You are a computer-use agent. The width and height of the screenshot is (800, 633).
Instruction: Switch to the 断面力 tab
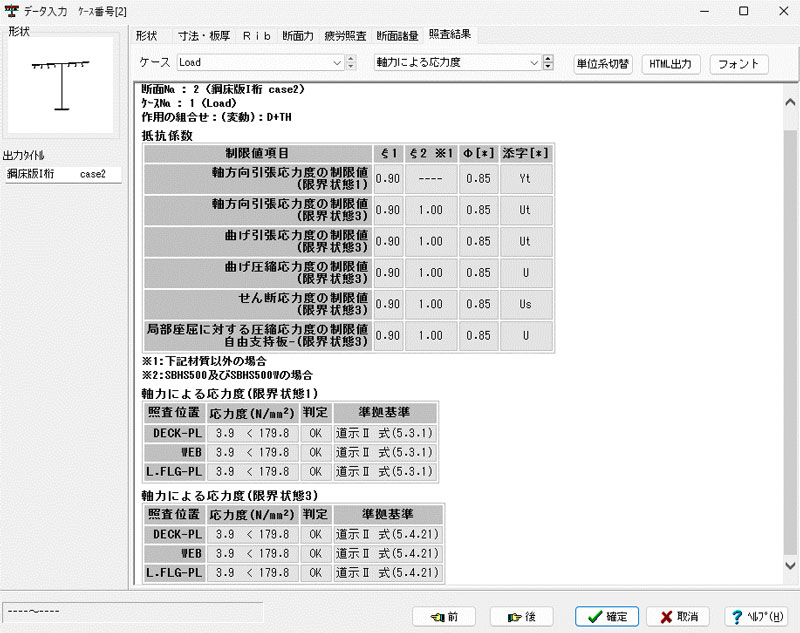point(298,36)
